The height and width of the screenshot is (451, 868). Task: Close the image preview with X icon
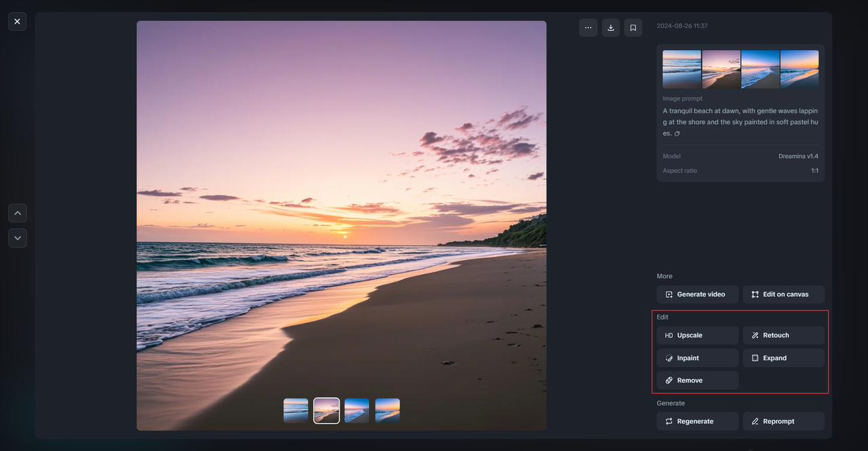pyautogui.click(x=17, y=22)
